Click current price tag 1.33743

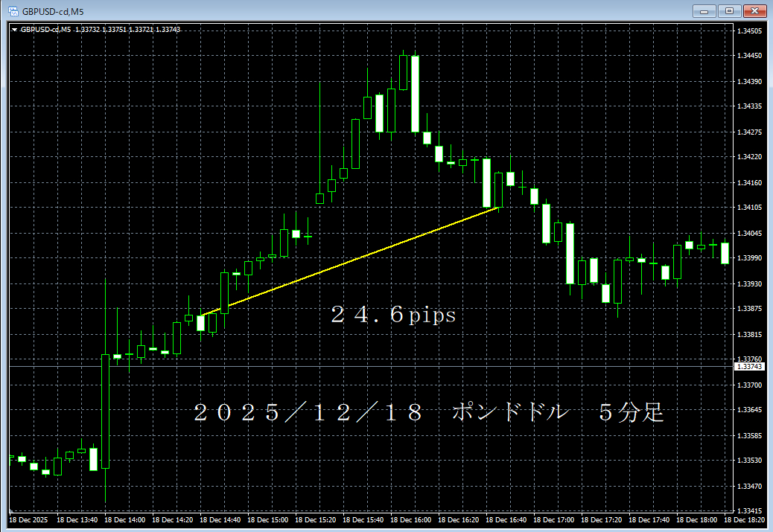749,367
